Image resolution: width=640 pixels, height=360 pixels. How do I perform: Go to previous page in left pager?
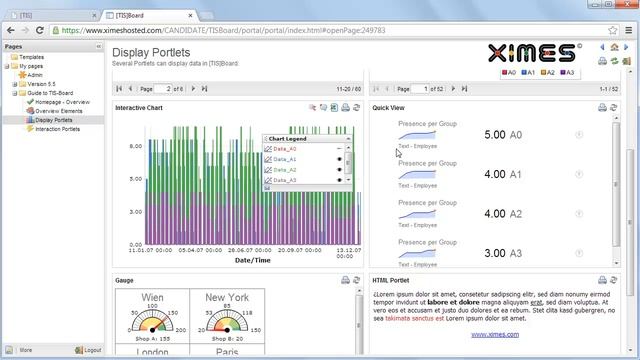[130, 89]
